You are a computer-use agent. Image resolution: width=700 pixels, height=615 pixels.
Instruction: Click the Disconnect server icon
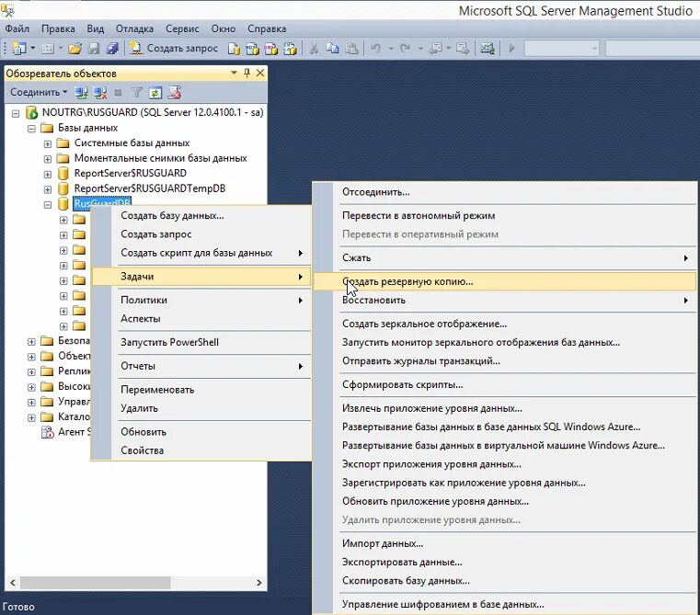coord(100,93)
